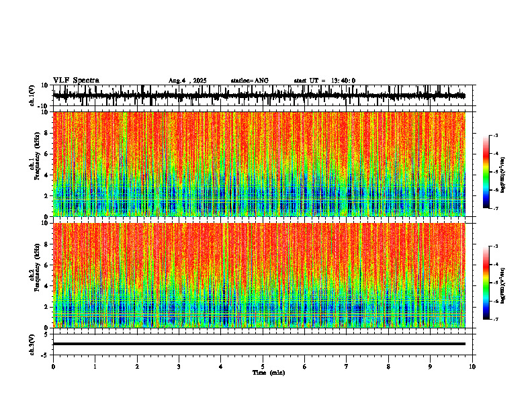
Task: Click the ch.2 color bar "log(PSD)" label
Action: pos(503,285)
